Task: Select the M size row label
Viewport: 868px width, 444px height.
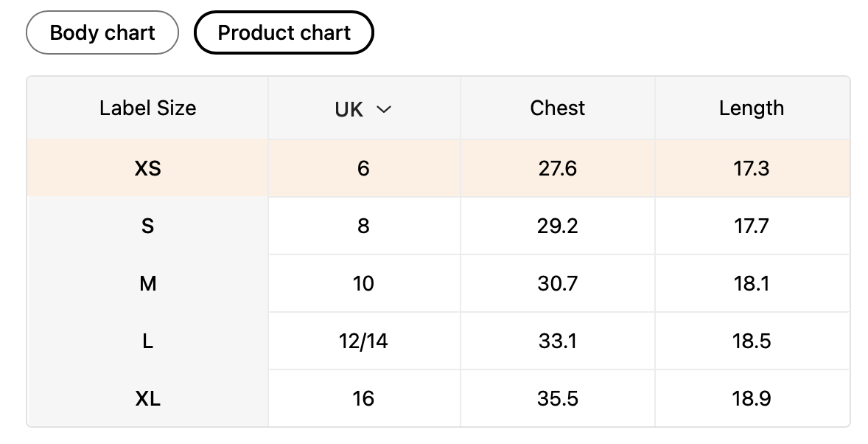Action: point(147,284)
